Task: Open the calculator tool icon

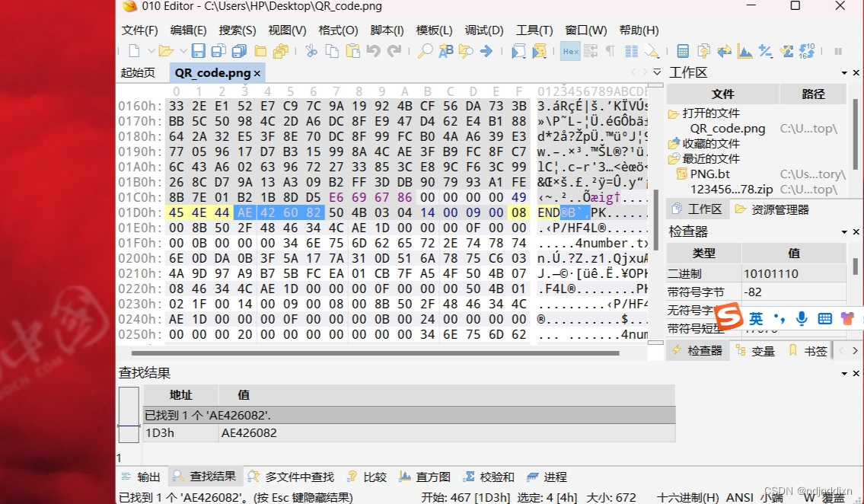Action: 683,51
